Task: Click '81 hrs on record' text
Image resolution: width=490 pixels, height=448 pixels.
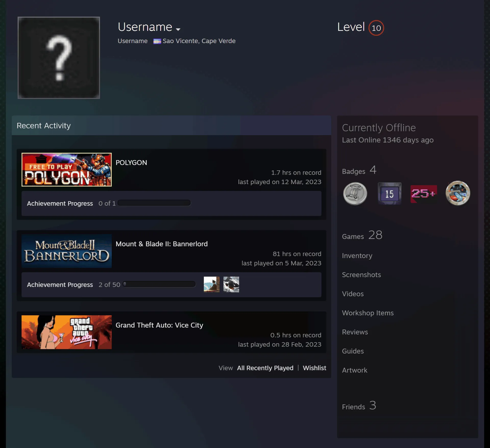Action: [297, 254]
